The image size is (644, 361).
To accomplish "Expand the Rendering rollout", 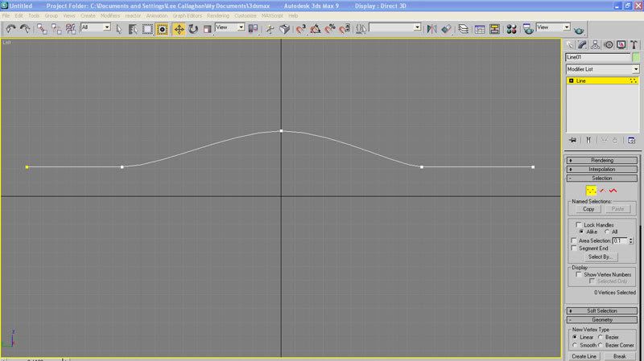I will 602,160.
